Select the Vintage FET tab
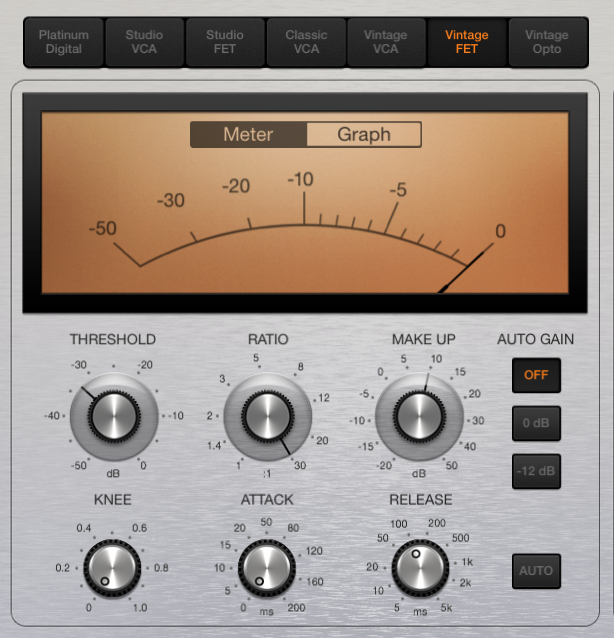This screenshot has width=614, height=638. click(467, 42)
